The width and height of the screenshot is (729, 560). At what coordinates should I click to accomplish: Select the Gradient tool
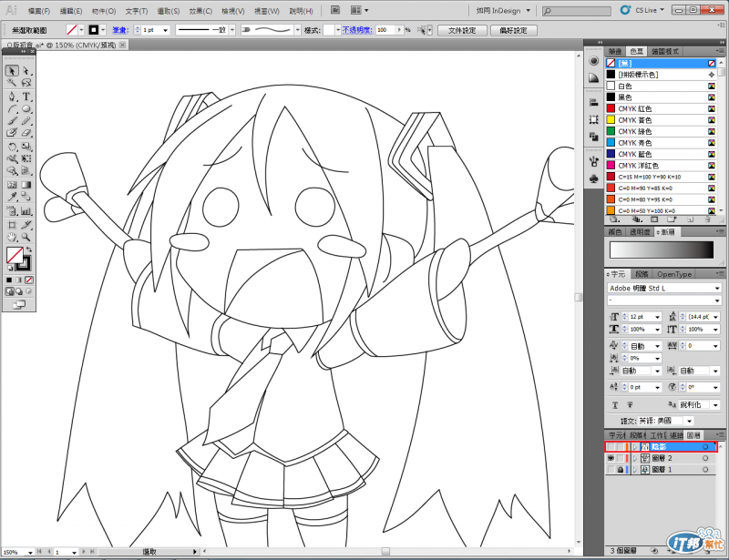26,185
